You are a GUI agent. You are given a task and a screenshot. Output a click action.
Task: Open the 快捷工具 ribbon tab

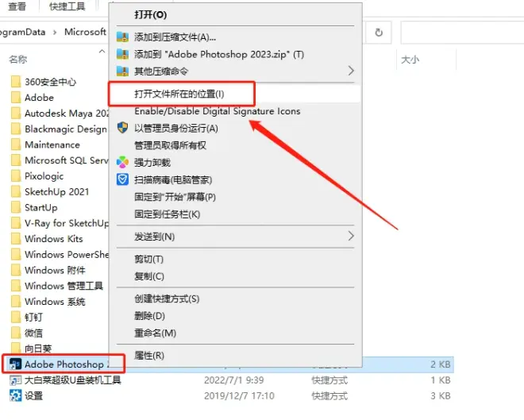click(x=67, y=6)
